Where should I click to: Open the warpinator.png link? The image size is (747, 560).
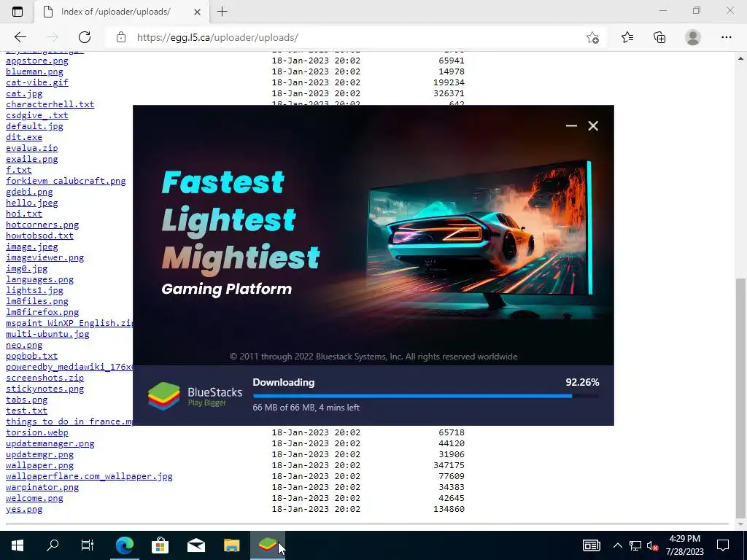pos(42,488)
